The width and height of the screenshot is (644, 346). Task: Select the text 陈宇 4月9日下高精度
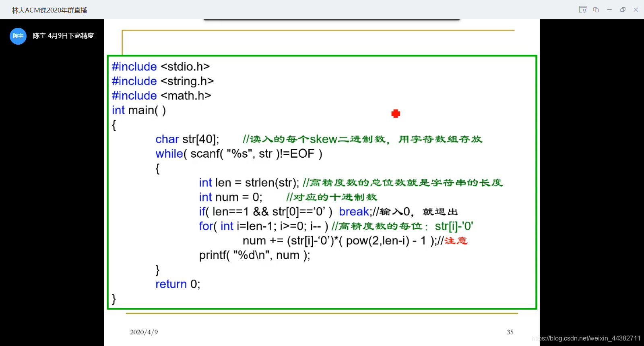[x=63, y=36]
